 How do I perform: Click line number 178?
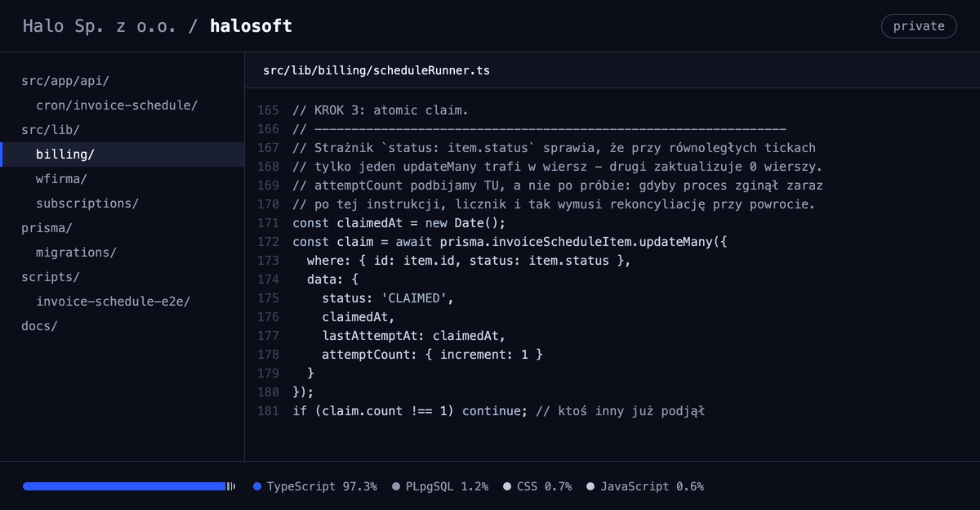pyautogui.click(x=268, y=355)
